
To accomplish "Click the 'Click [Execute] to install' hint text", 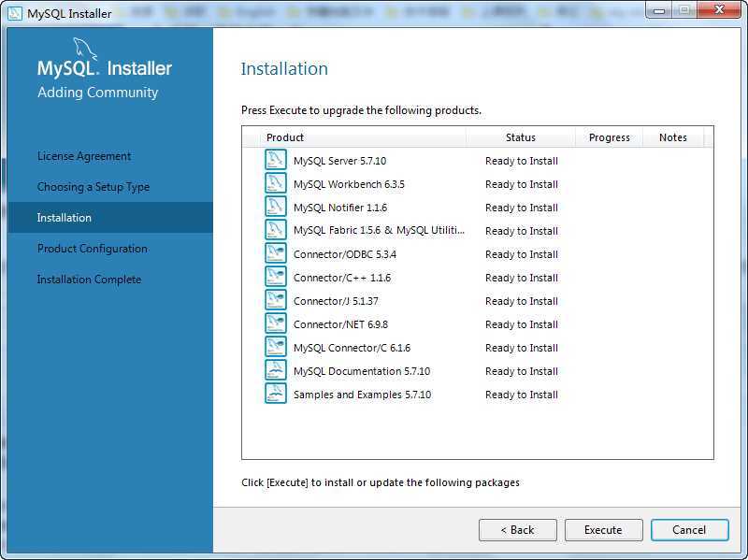I will tap(381, 482).
